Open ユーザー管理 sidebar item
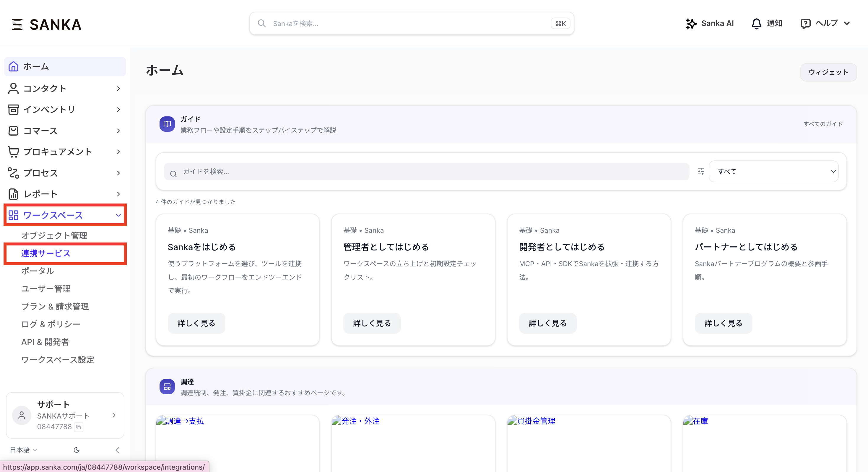This screenshot has height=472, width=868. click(46, 289)
